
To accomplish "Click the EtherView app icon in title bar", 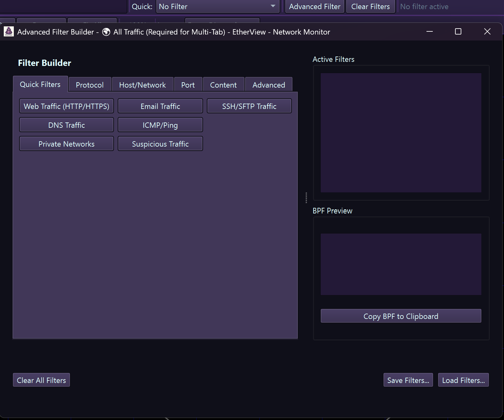I will pyautogui.click(x=9, y=31).
